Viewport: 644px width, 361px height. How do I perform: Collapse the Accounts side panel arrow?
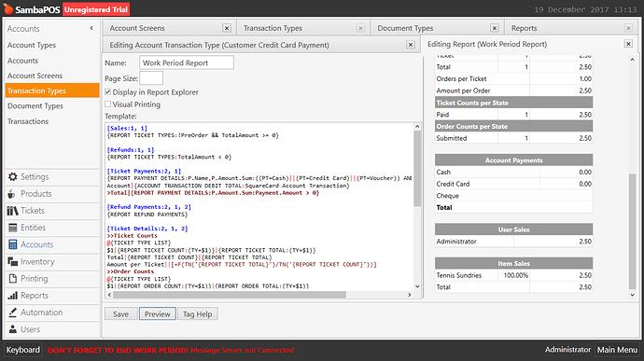(x=91, y=28)
